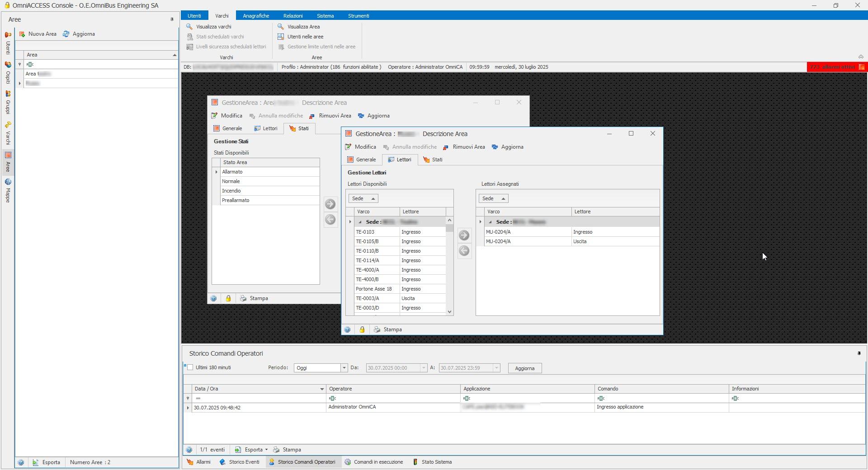Open Visualizza Area ribbon command
Screen dimensions: 868x470
click(299, 27)
